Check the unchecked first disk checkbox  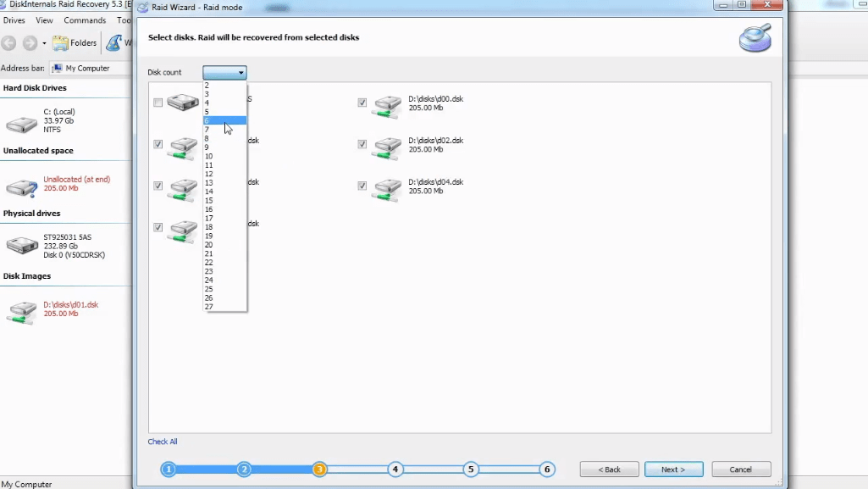tap(158, 103)
